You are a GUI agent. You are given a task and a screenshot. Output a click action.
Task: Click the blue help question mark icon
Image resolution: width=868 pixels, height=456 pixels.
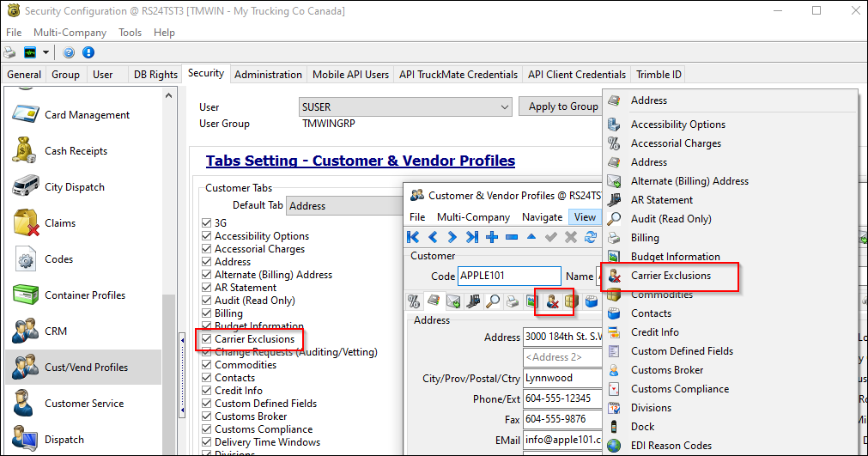click(x=68, y=53)
